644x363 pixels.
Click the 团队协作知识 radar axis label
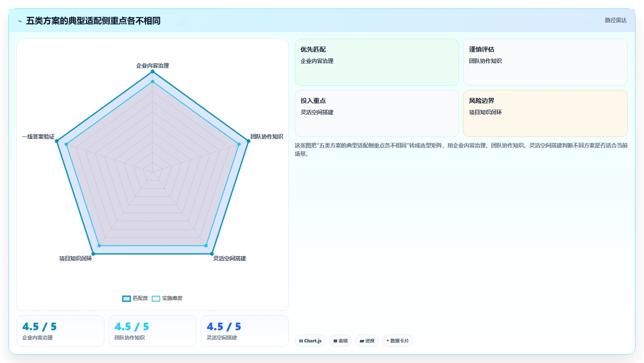267,137
